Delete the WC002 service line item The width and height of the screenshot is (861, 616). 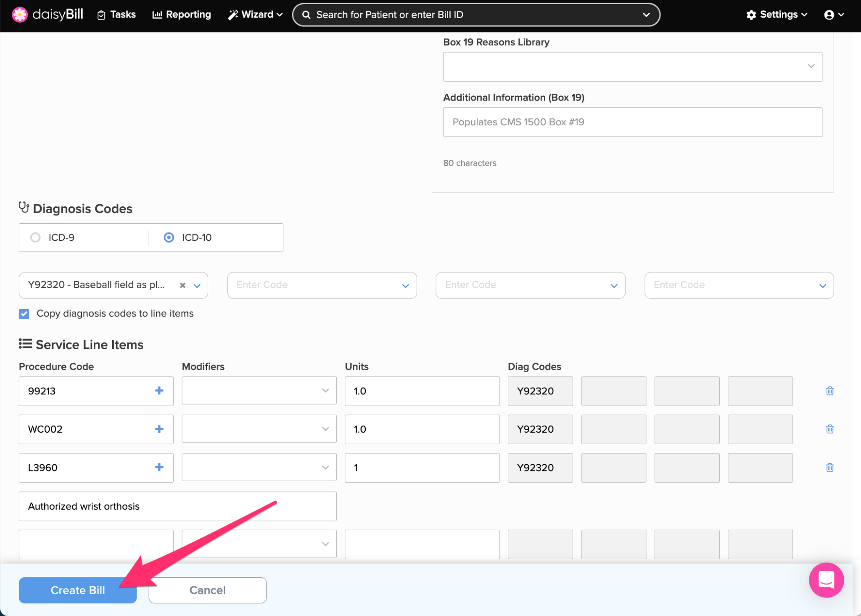(829, 429)
